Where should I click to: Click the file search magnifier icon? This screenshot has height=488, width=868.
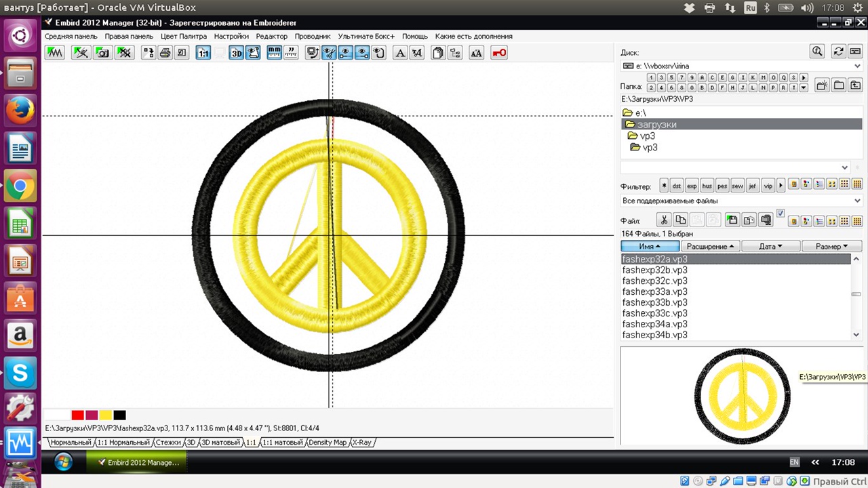point(817,52)
